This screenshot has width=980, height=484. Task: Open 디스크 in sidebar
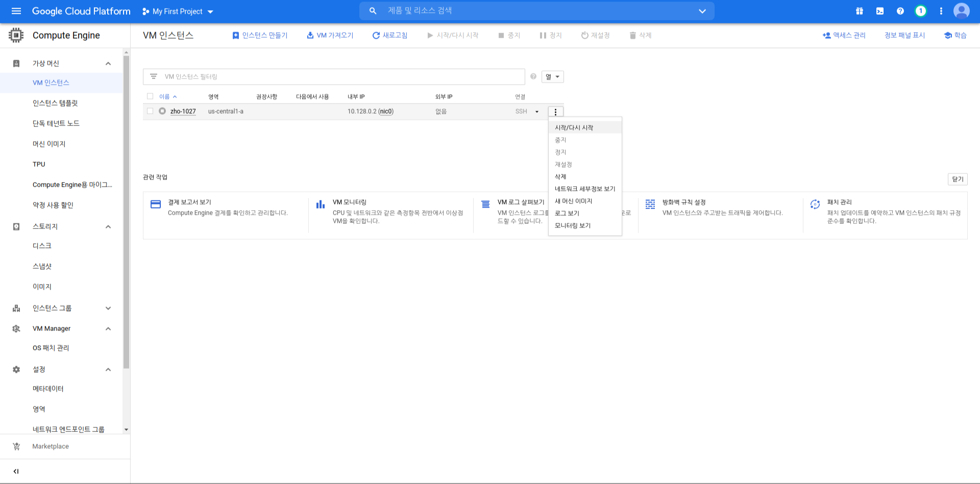pos(42,246)
